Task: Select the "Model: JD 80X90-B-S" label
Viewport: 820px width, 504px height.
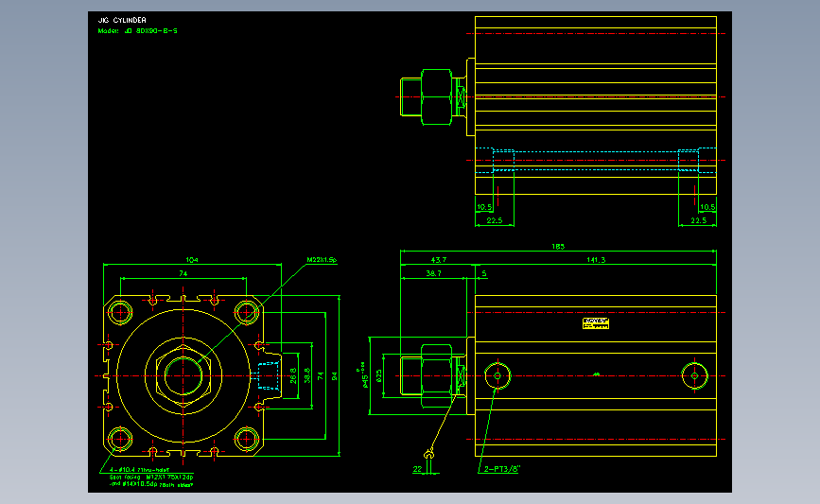Action: [137, 31]
